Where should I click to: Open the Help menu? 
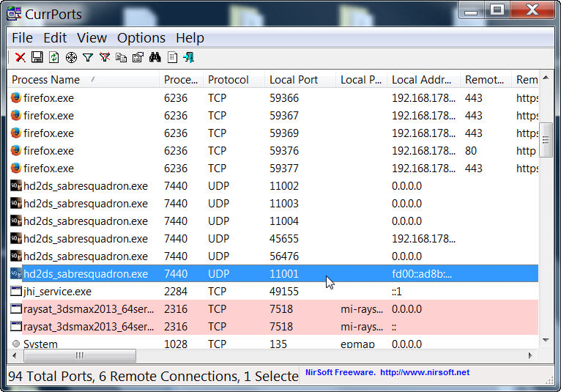[190, 38]
